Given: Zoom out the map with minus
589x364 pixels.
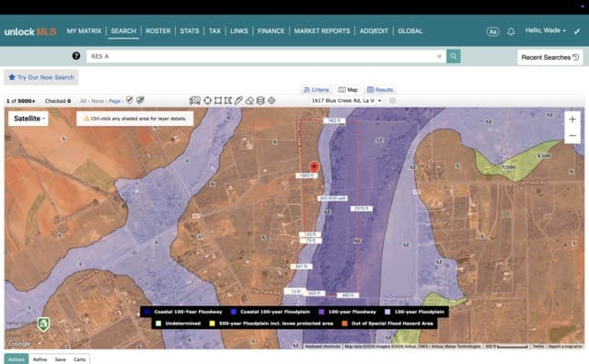Looking at the screenshot, I should [572, 135].
